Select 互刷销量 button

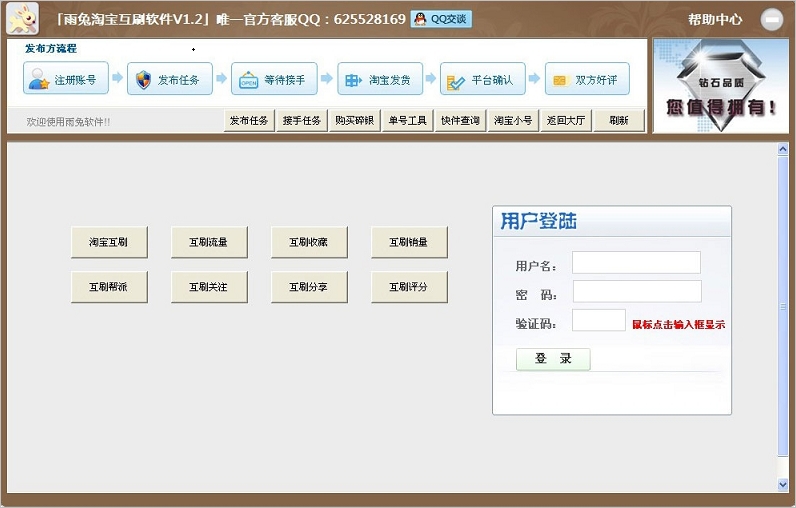click(x=409, y=242)
